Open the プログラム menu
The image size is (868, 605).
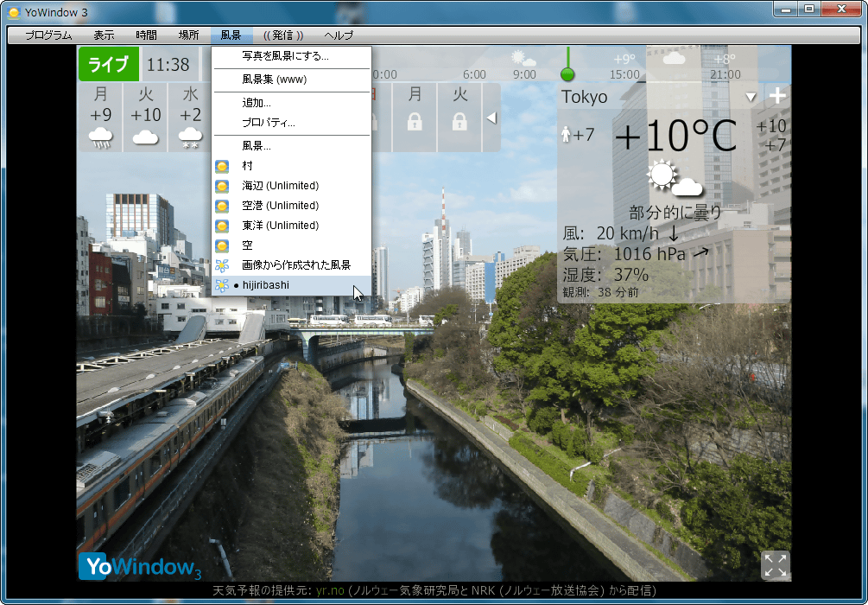pyautogui.click(x=48, y=35)
